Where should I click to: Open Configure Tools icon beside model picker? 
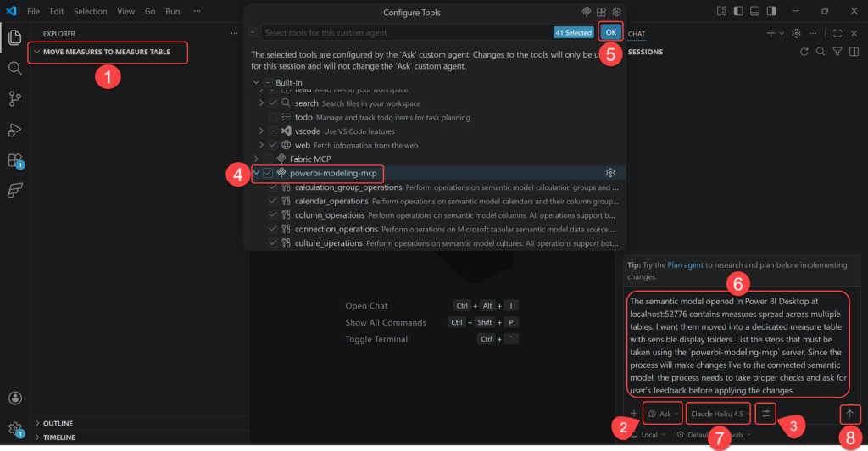click(765, 414)
